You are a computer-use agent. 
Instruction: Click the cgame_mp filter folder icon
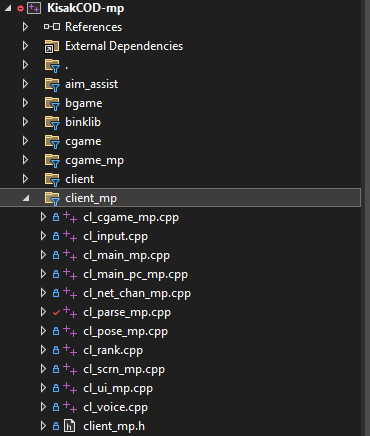tap(52, 160)
